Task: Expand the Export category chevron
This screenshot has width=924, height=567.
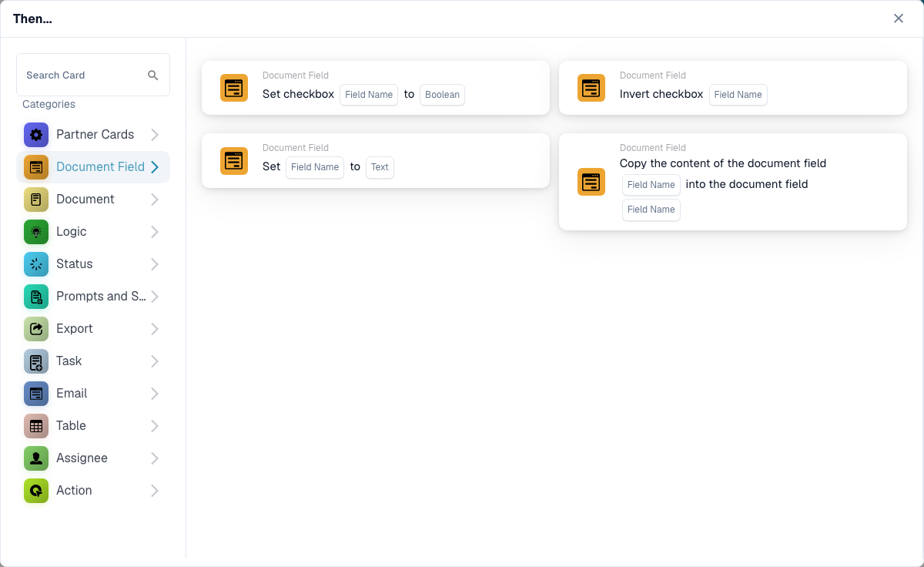Action: pyautogui.click(x=155, y=329)
